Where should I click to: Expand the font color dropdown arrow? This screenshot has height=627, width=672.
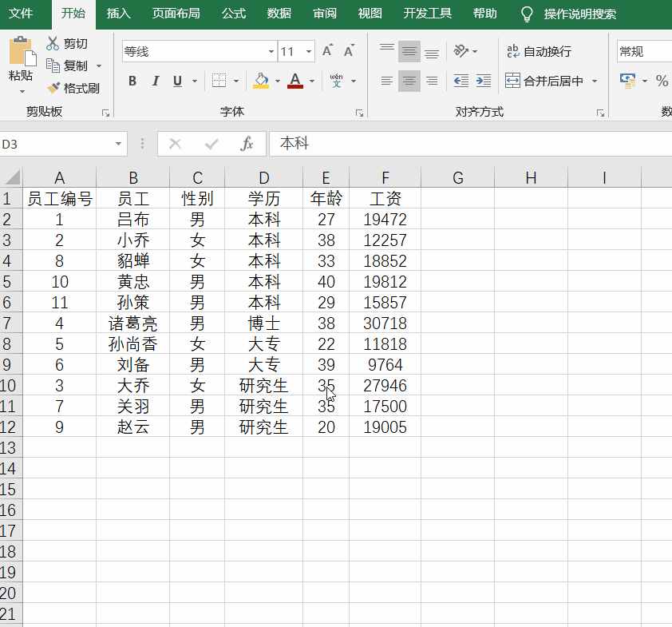312,81
